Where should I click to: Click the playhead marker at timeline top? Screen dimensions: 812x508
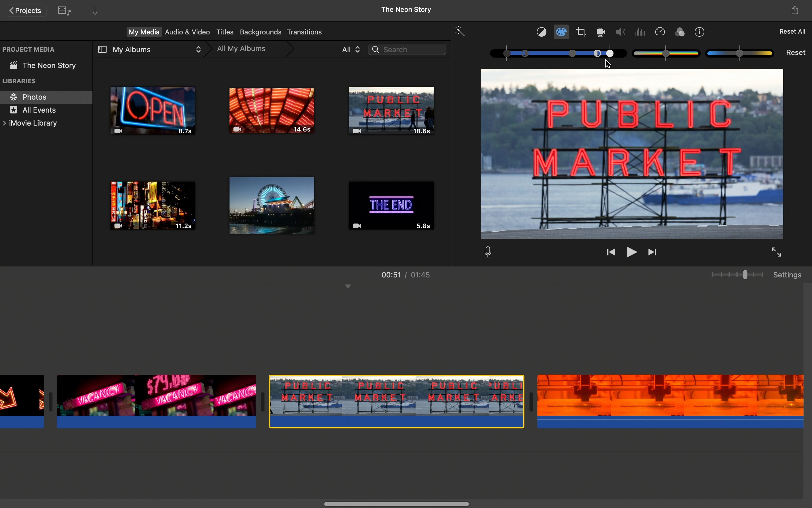[348, 286]
